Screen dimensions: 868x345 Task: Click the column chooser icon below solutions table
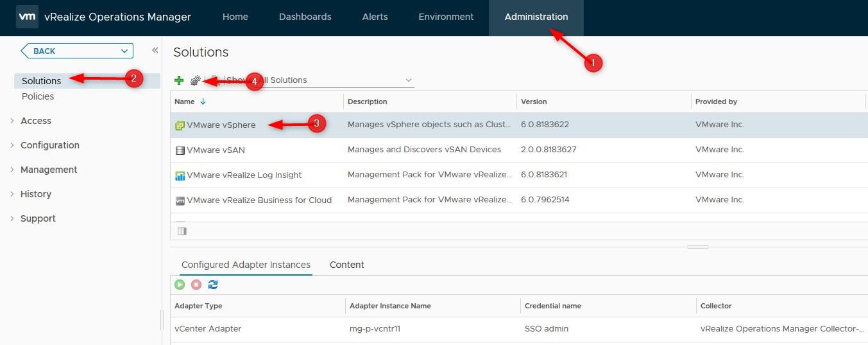[x=182, y=231]
